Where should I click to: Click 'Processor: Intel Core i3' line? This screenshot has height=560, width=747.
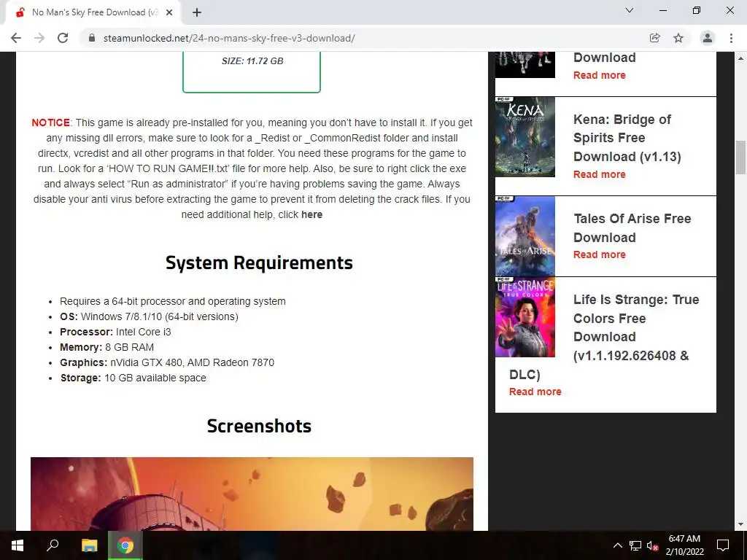[115, 332]
